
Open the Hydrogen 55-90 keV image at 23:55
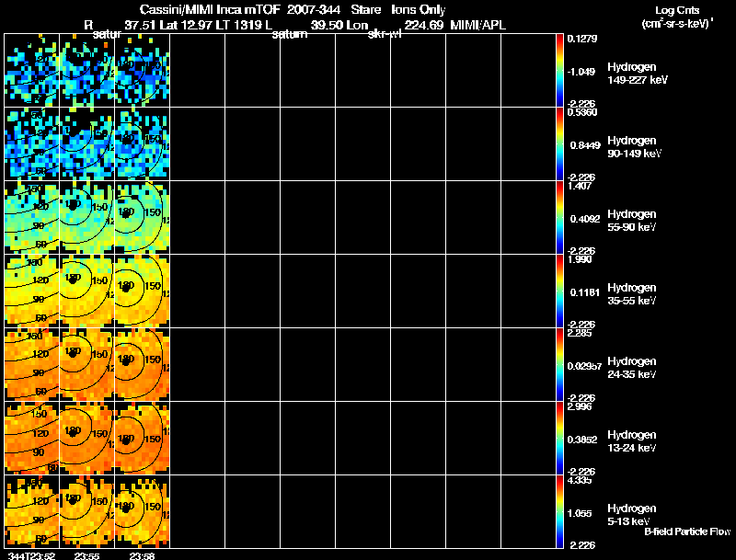(x=86, y=218)
